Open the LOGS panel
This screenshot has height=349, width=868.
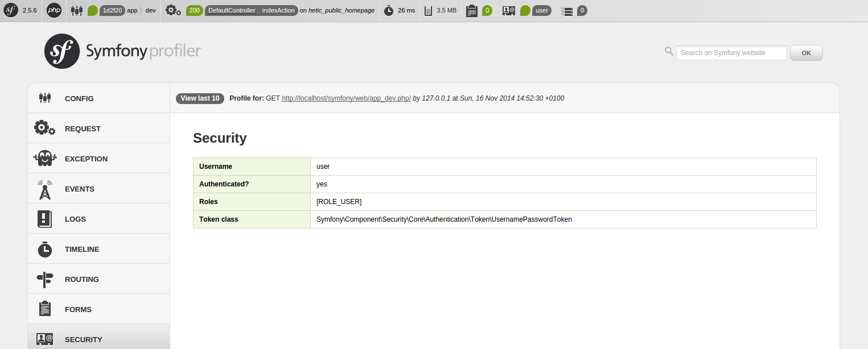[x=99, y=219]
